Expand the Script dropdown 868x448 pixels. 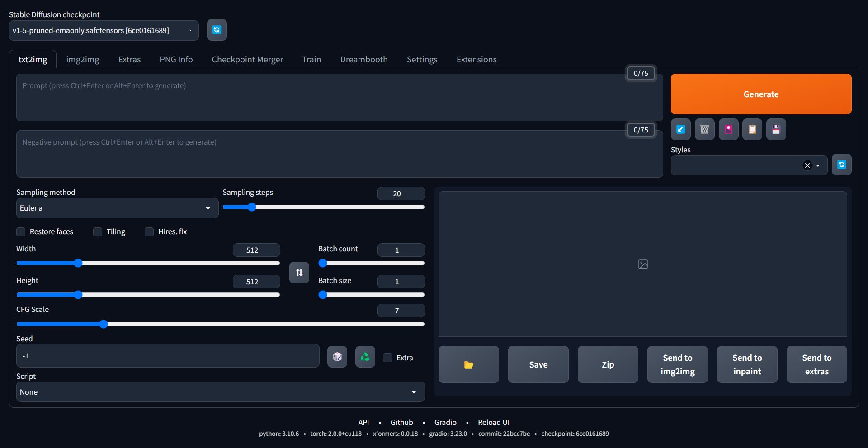tap(220, 392)
